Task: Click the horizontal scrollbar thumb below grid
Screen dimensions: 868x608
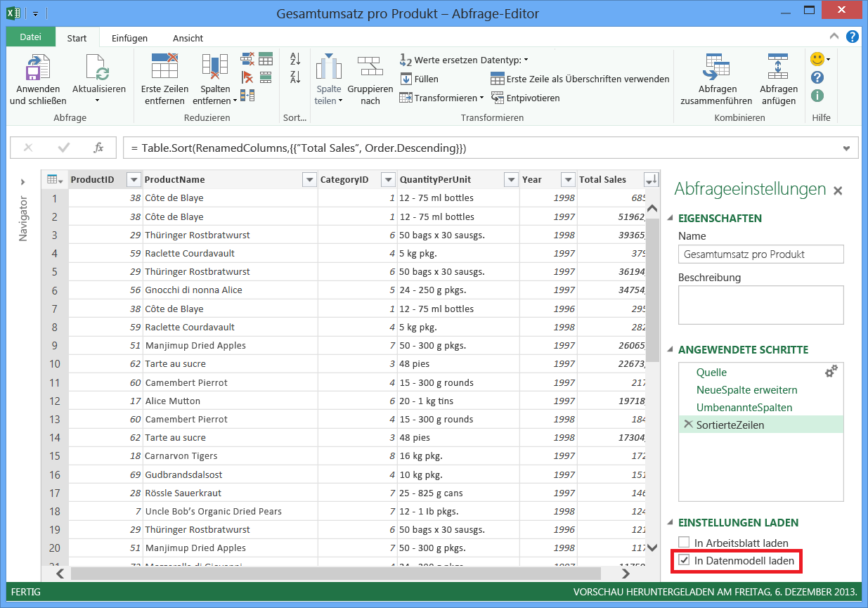Action: (336, 573)
